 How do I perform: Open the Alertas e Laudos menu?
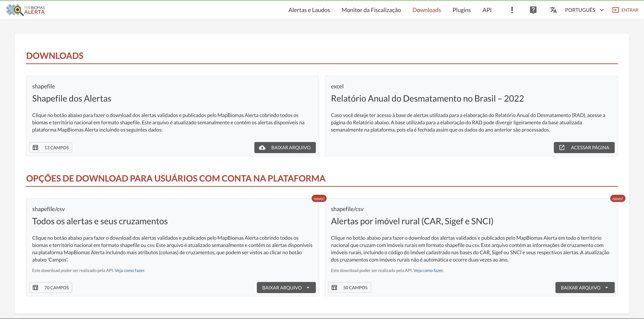pyautogui.click(x=309, y=10)
